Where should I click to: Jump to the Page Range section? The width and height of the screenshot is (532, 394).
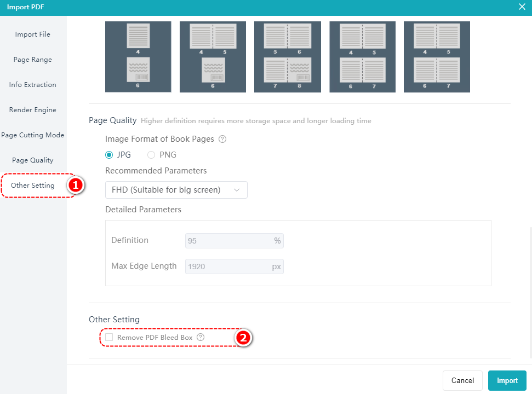coord(33,60)
